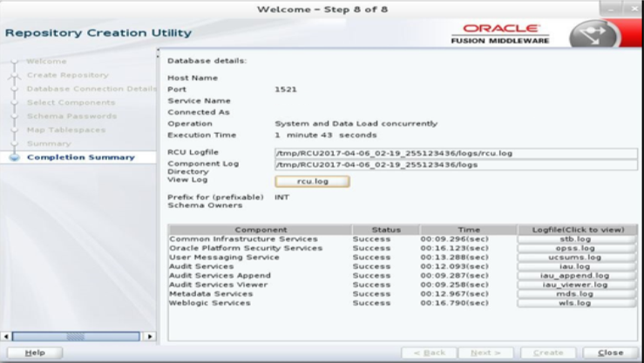The width and height of the screenshot is (644, 363).
Task: Select the Create Repository step
Action: pyautogui.click(x=68, y=75)
